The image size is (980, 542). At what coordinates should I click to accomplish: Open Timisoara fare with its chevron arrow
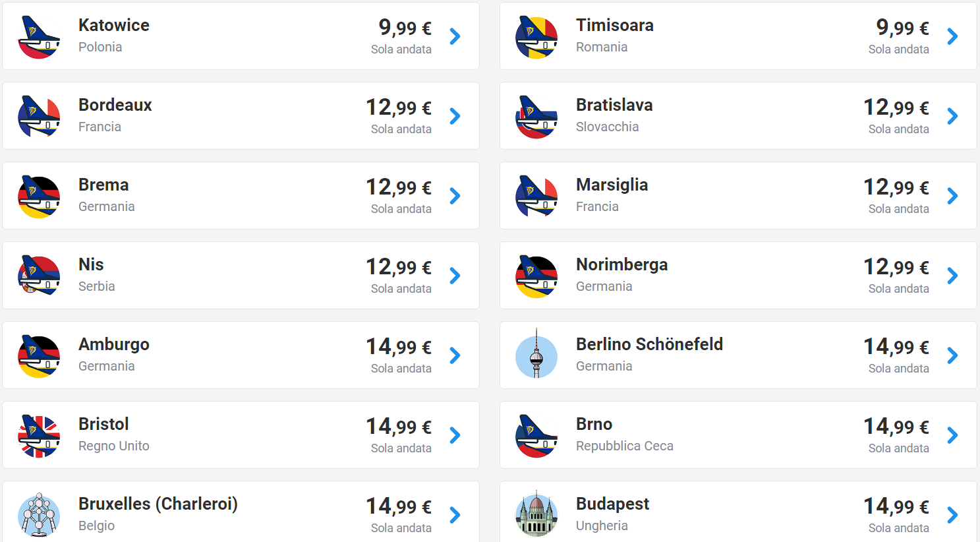click(952, 36)
